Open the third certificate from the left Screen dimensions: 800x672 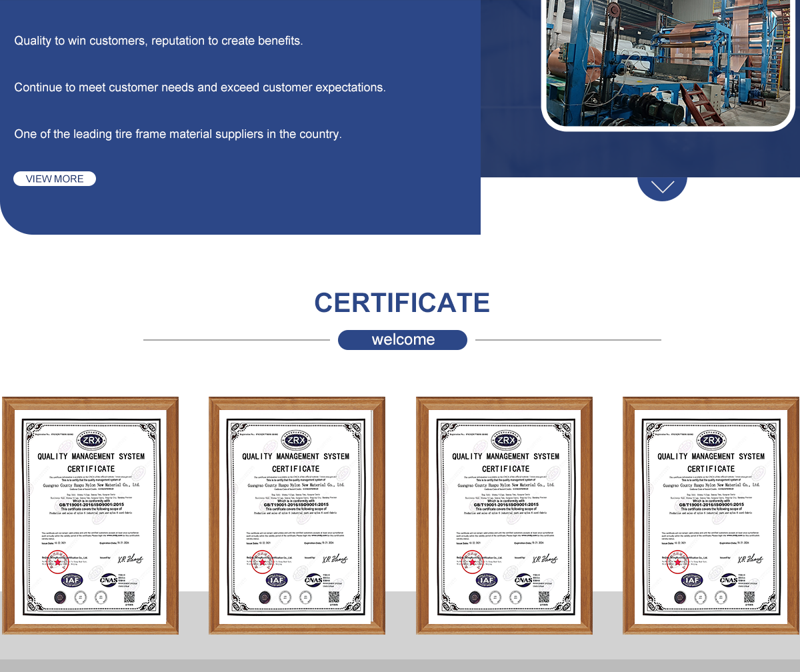click(505, 515)
